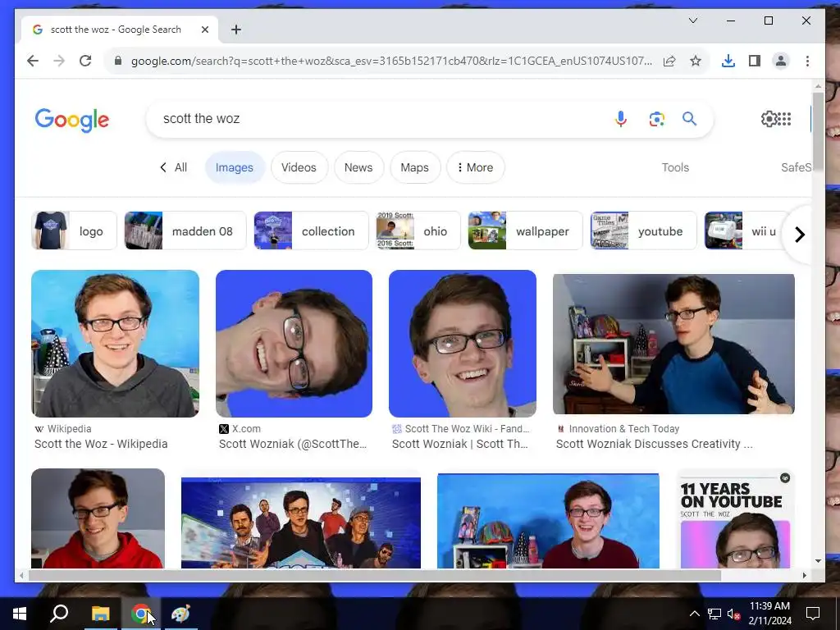Screen dimensions: 840x630
Task: Open the X.com sideways face image
Action: (294, 344)
